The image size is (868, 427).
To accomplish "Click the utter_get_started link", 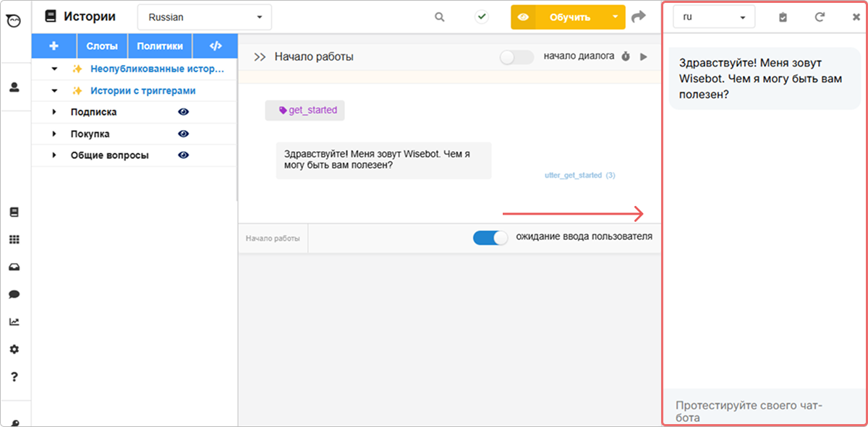I will (573, 176).
